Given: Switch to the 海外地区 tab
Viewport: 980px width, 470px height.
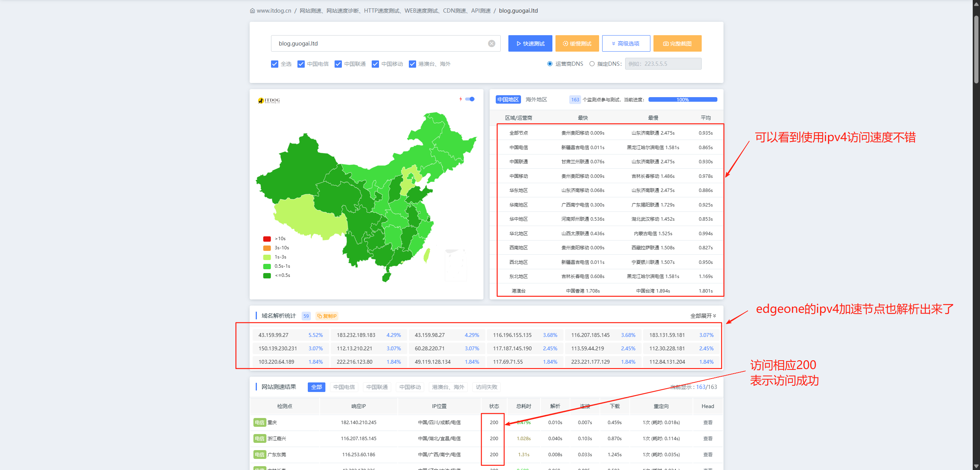Looking at the screenshot, I should pos(536,99).
